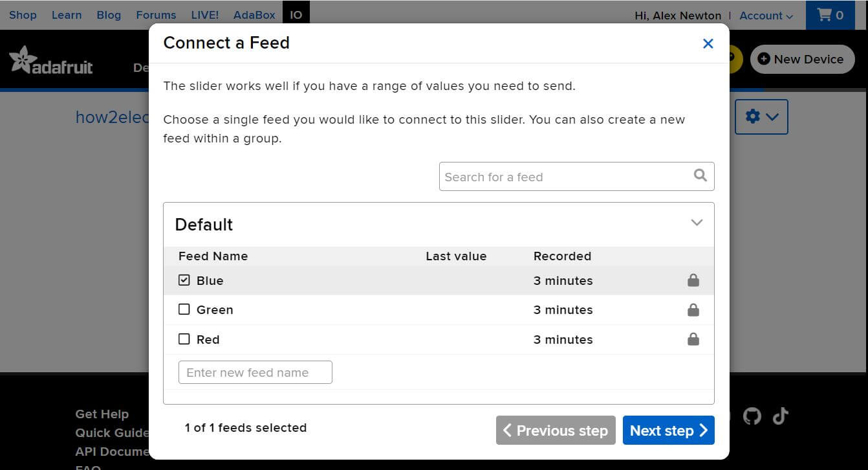Click the TikTok icon in footer
868x470 pixels.
[781, 416]
